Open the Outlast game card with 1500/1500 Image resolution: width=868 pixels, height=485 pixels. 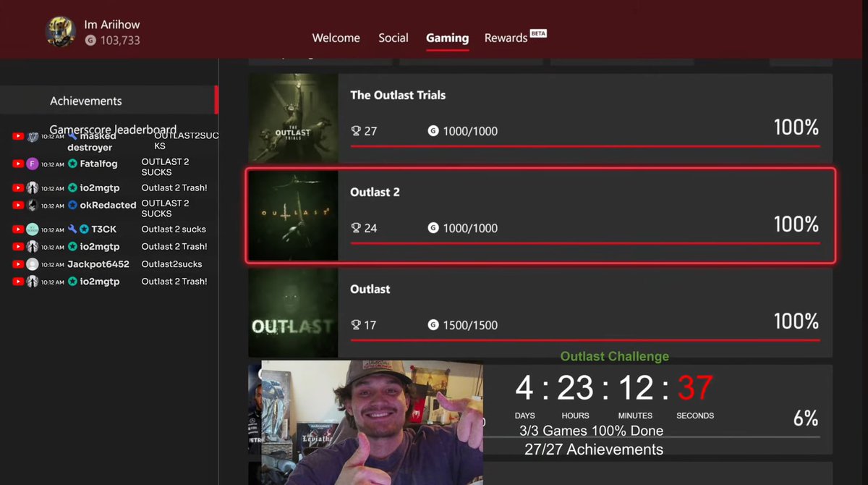540,313
